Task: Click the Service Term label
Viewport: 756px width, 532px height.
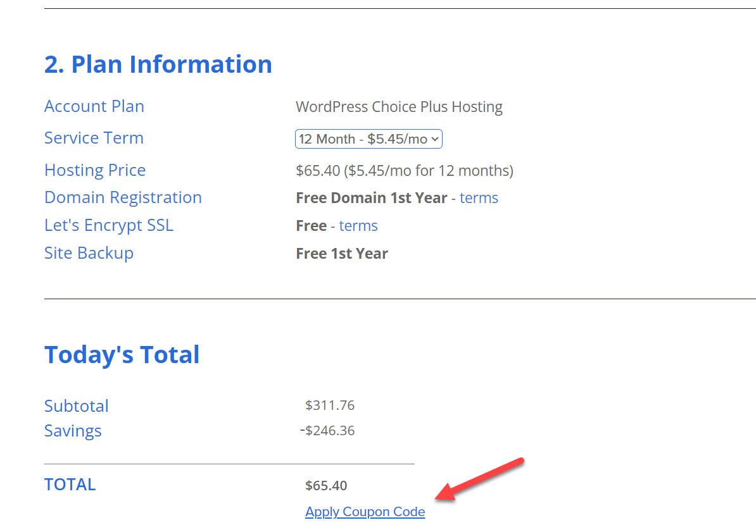Action: (x=94, y=138)
